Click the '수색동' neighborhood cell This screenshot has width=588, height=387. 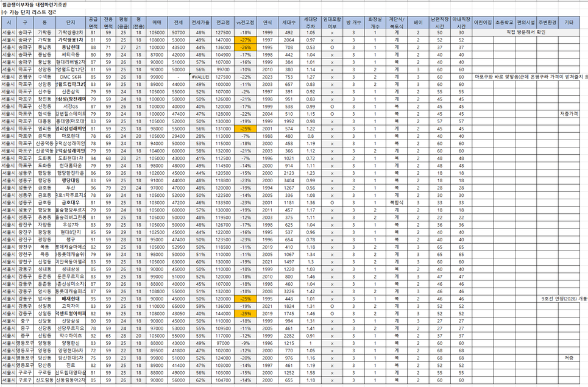click(44, 77)
